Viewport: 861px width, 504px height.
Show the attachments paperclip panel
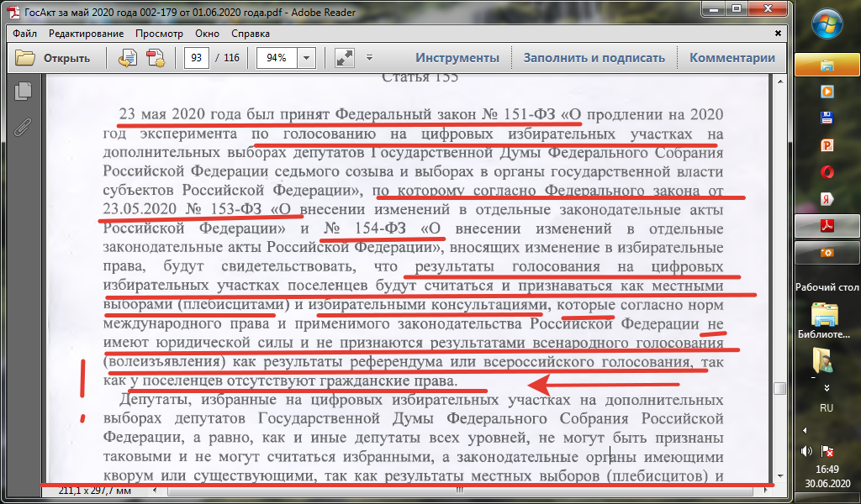[x=23, y=127]
